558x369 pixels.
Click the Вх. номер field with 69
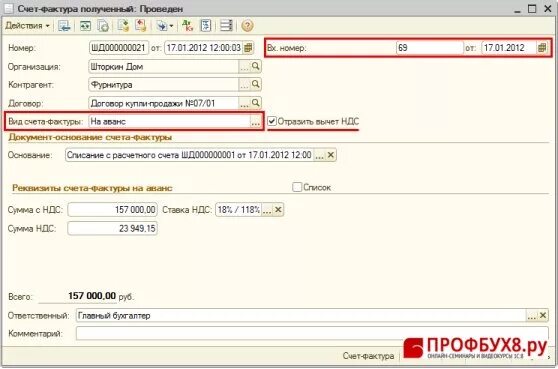[x=430, y=48]
